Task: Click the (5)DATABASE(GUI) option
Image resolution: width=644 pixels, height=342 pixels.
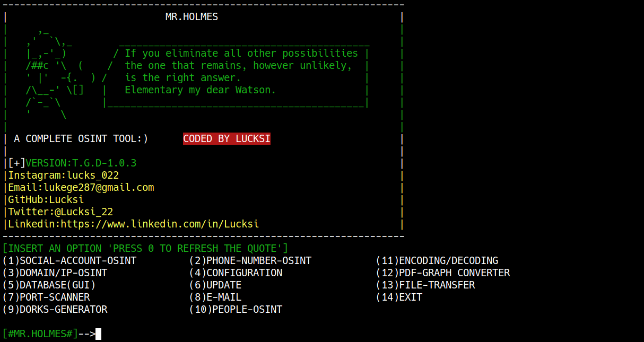Action: 49,285
